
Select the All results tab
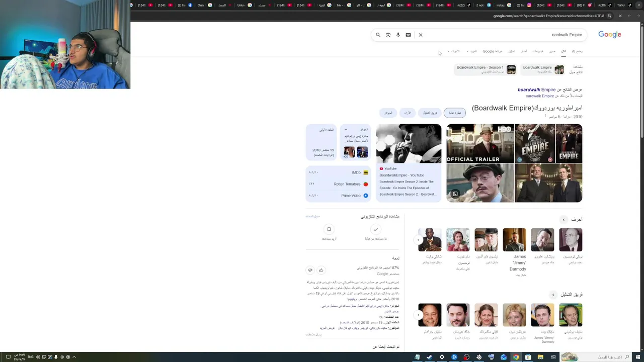pos(563,51)
